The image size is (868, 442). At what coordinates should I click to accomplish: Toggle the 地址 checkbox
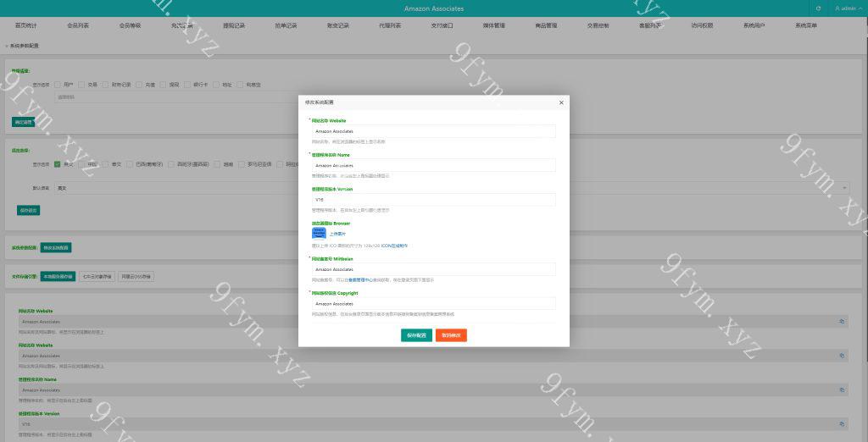tap(216, 86)
